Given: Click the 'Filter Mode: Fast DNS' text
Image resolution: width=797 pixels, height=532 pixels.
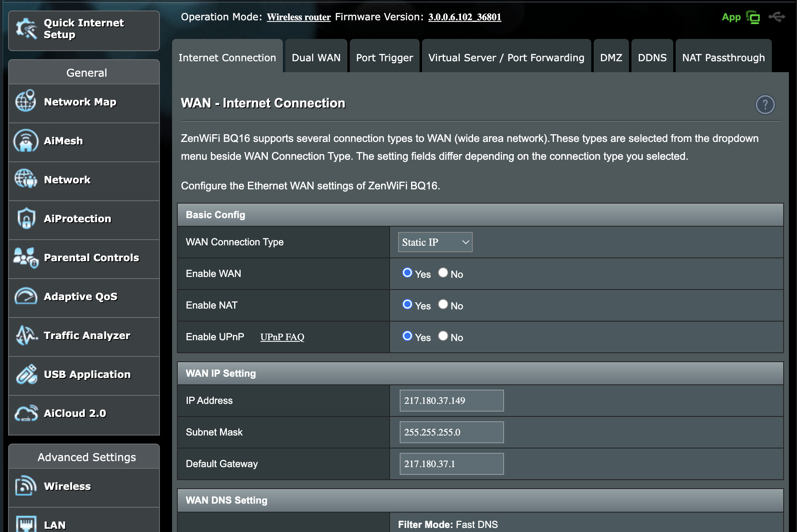Looking at the screenshot, I should (448, 524).
